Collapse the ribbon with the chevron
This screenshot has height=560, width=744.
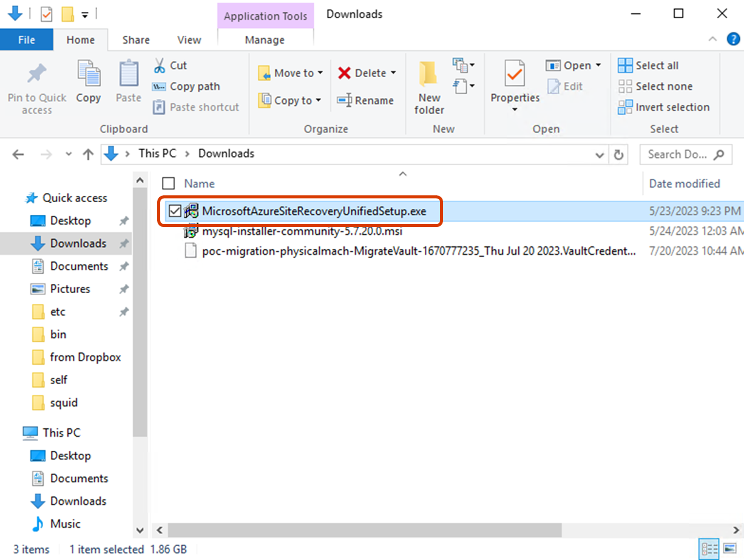coord(713,39)
